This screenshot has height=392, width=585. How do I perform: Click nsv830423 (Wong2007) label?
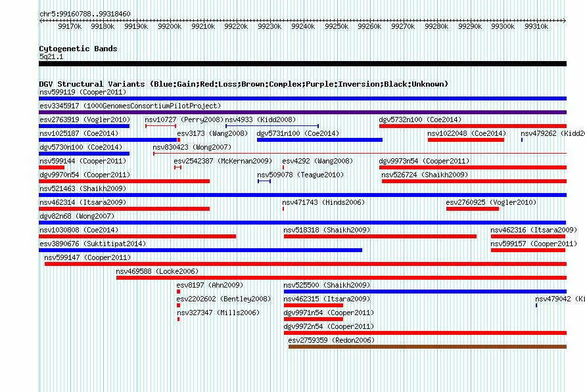tap(192, 147)
